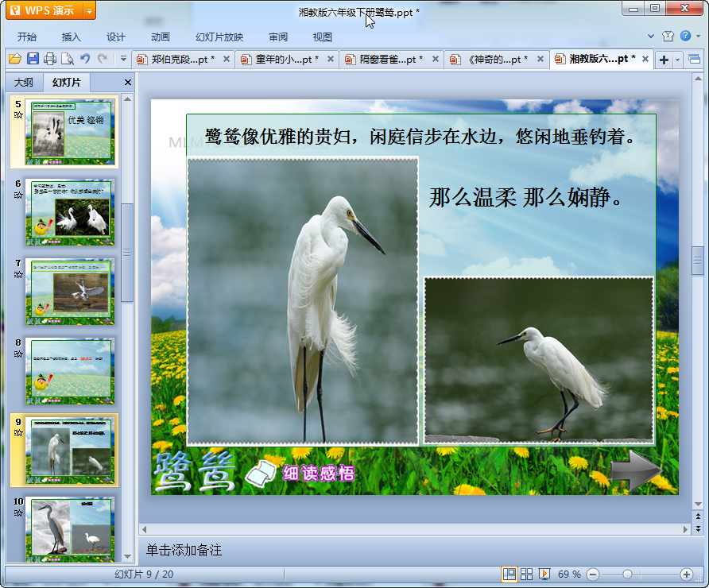The image size is (709, 588).
Task: Toggle the document window list icon
Action: click(695, 60)
